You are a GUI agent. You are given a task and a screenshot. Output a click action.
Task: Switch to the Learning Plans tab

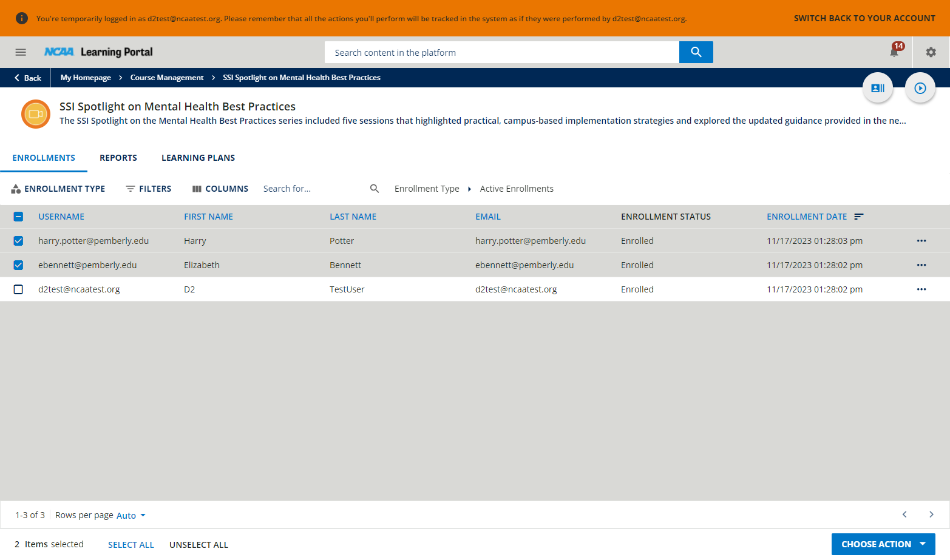coord(198,158)
